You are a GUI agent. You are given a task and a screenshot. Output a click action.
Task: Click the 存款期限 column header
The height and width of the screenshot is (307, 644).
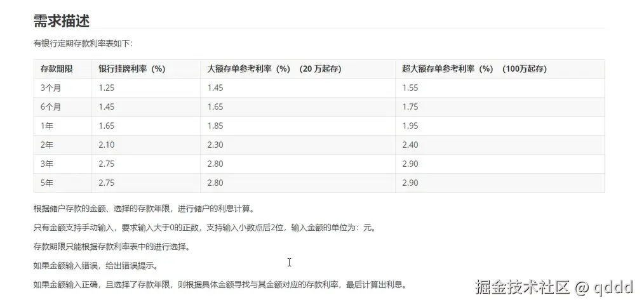click(57, 69)
